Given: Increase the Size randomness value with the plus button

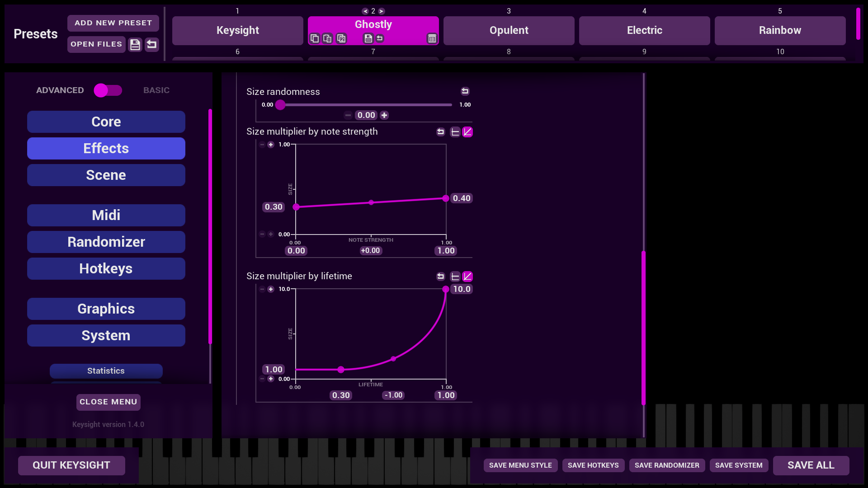Looking at the screenshot, I should tap(384, 116).
